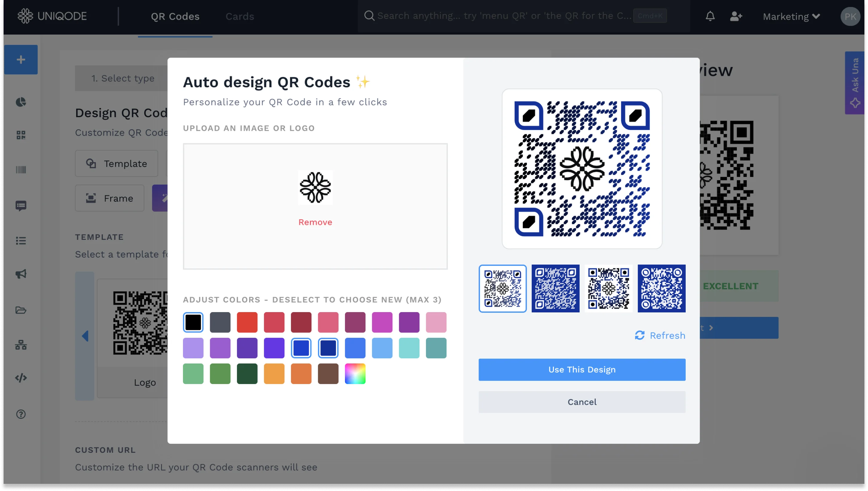Open the analytics pie chart sidebar icon
Image resolution: width=868 pixels, height=491 pixels.
[x=21, y=102]
